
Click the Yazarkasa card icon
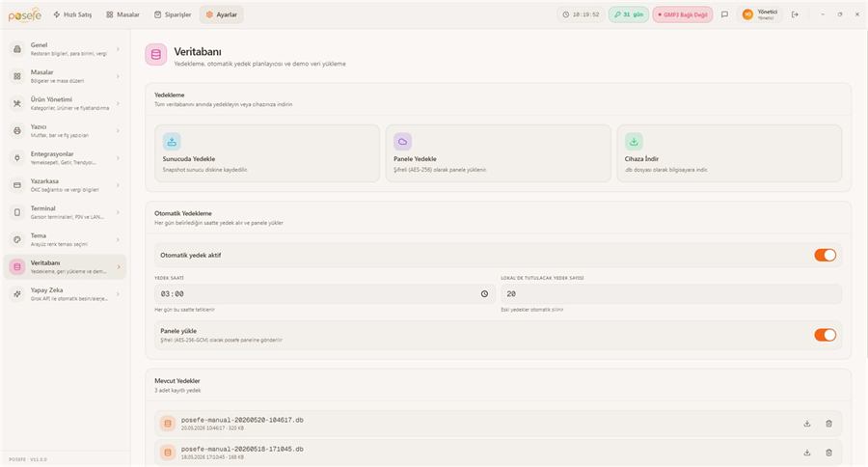click(17, 185)
